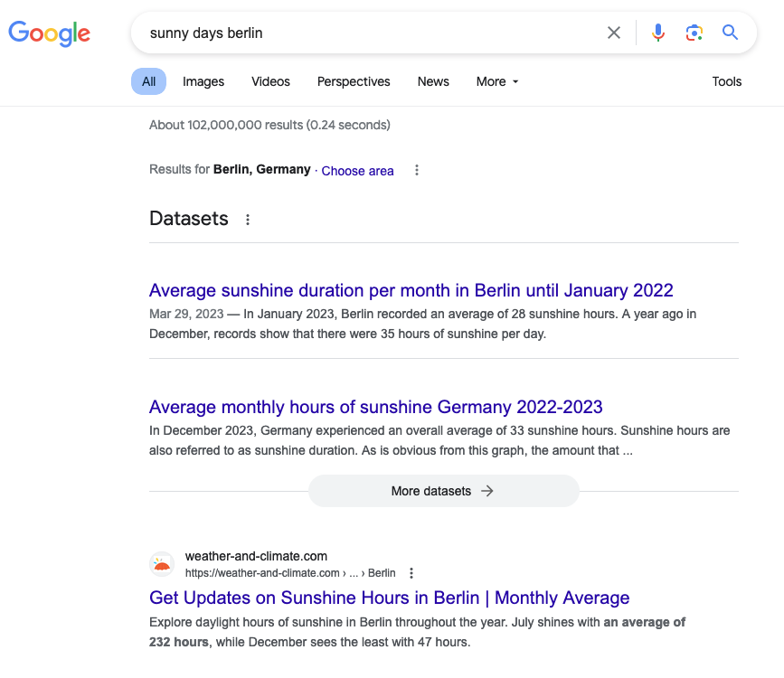
Task: Click the weather-and-climate.com site favicon
Action: [162, 565]
